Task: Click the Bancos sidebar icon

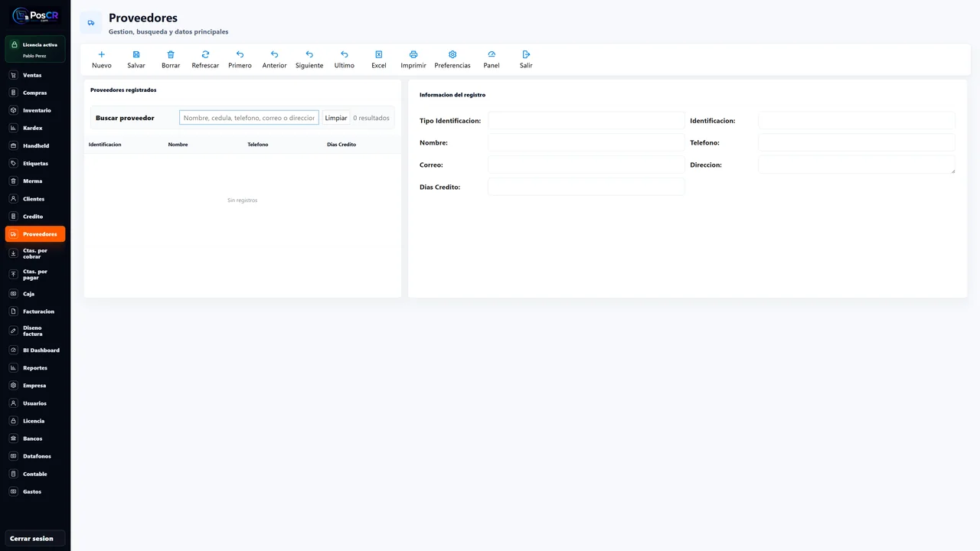Action: click(14, 439)
